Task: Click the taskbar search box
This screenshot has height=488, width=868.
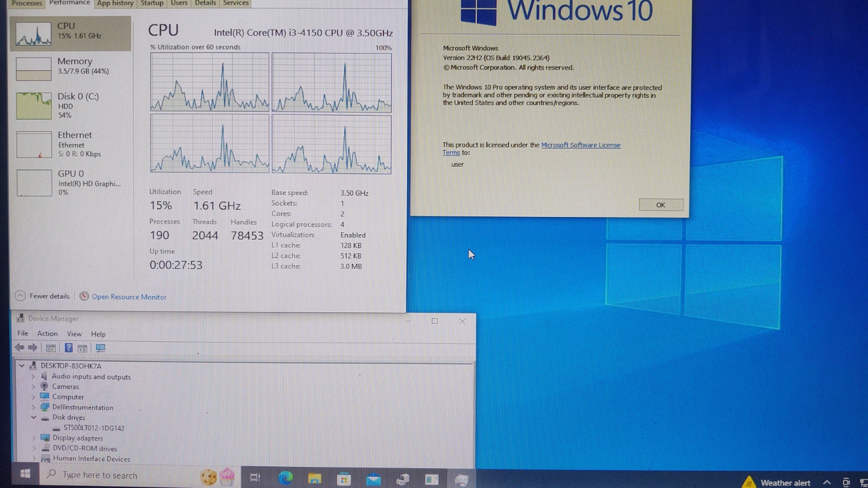Action: (x=123, y=475)
